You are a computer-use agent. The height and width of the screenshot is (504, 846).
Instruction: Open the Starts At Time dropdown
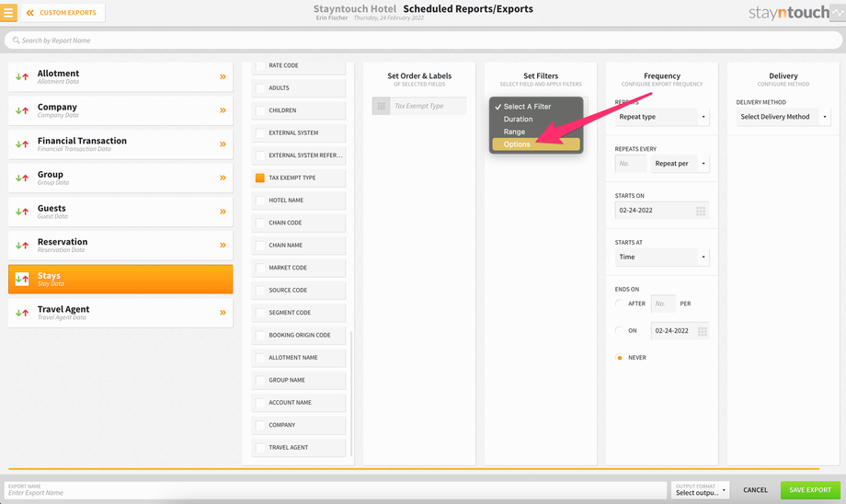tap(662, 258)
